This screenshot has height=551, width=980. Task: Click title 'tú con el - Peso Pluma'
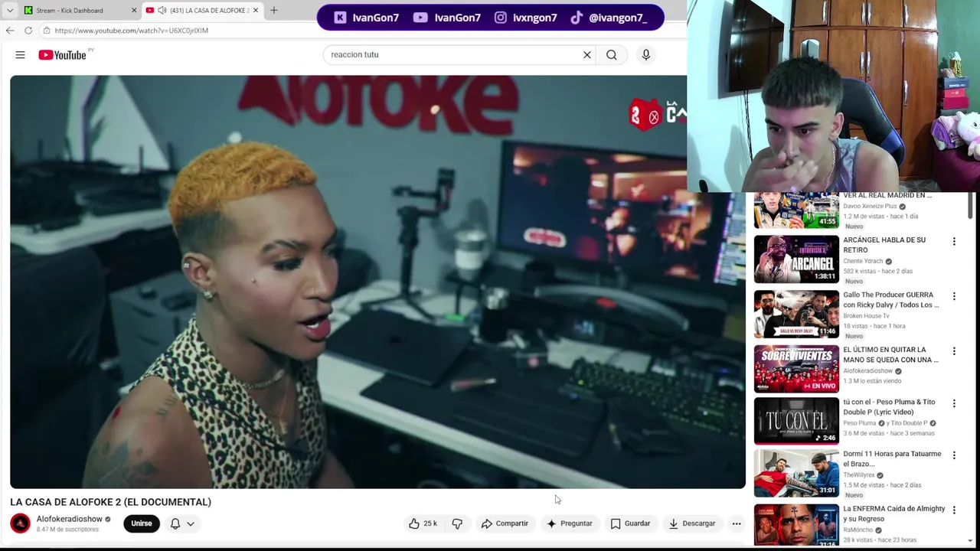point(889,406)
